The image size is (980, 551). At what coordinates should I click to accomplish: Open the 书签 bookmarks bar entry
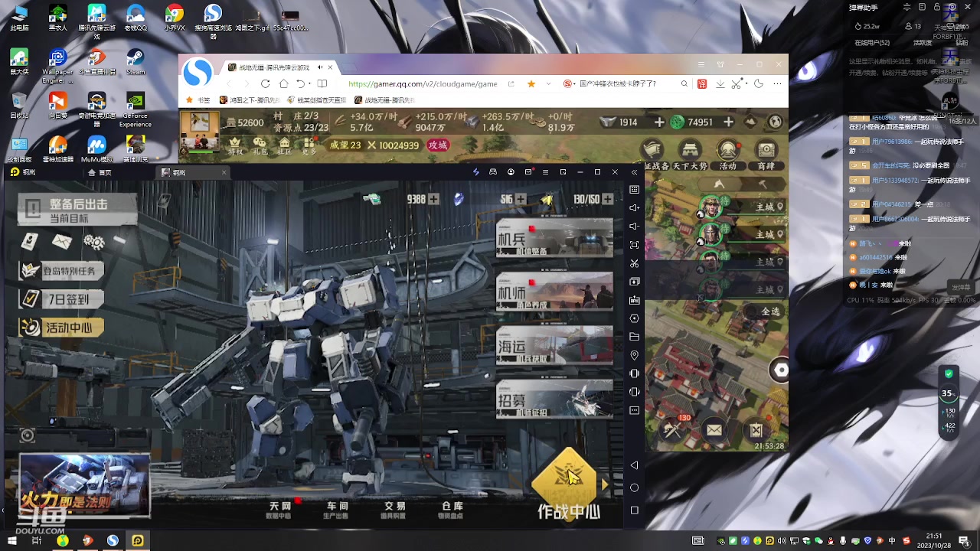pos(198,100)
